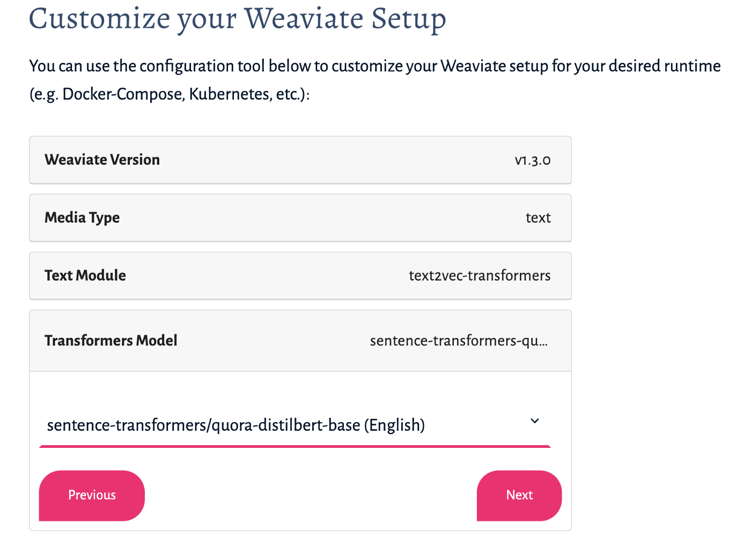
Task: Click the Media Type label
Action: 82,218
